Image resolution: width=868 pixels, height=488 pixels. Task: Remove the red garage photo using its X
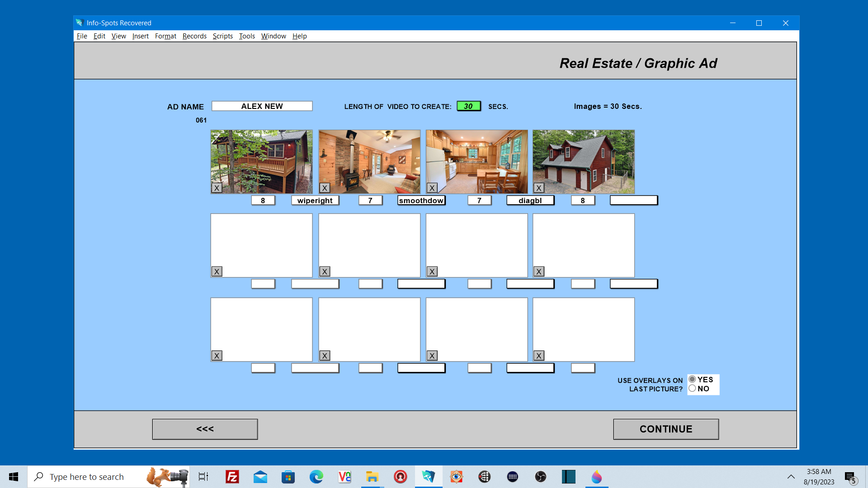coord(539,188)
